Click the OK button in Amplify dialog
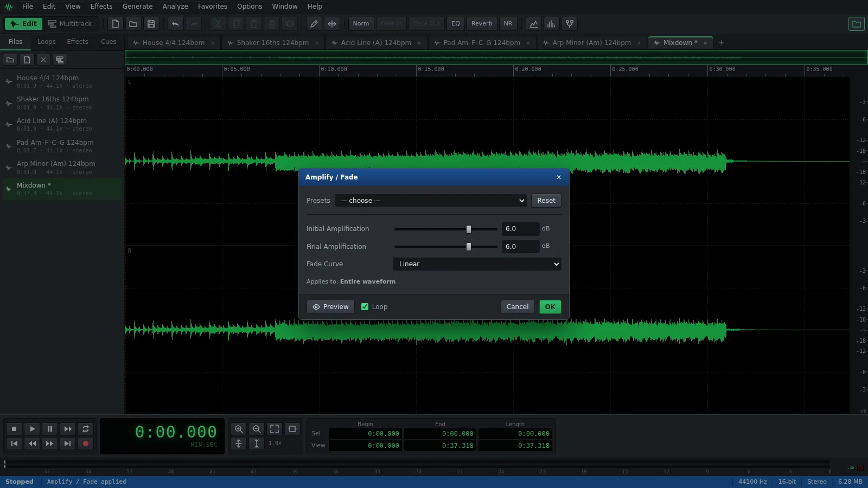 pyautogui.click(x=550, y=307)
